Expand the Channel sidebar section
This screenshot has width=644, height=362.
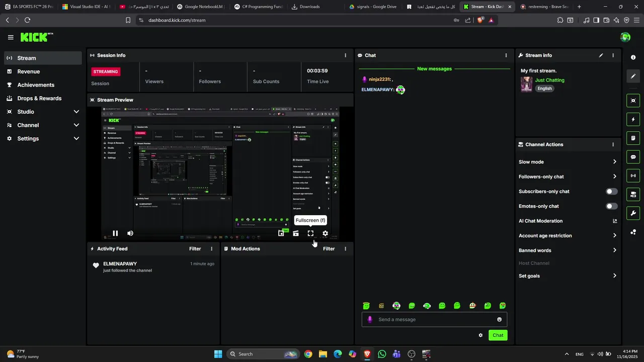(76, 125)
